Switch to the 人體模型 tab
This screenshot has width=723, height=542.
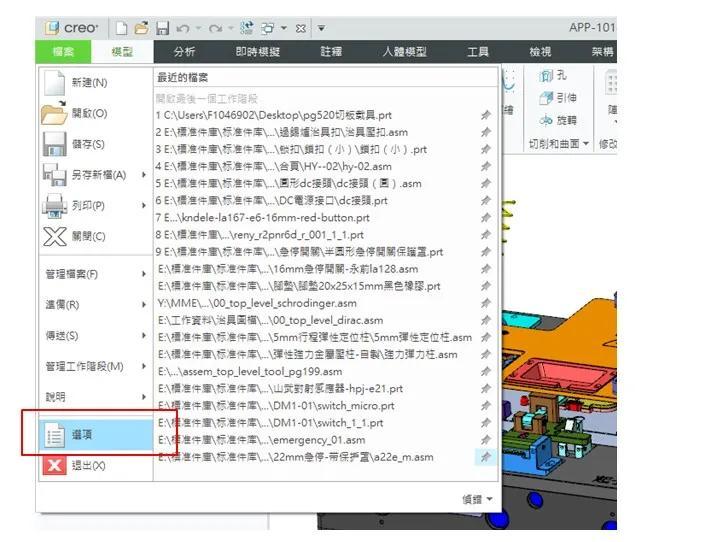click(x=404, y=52)
